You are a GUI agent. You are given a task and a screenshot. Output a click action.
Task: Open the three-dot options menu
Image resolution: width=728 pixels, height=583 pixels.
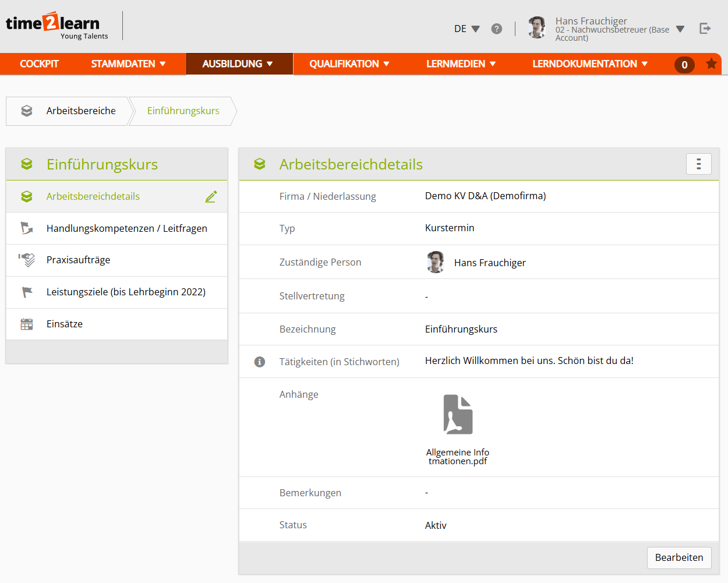[698, 164]
